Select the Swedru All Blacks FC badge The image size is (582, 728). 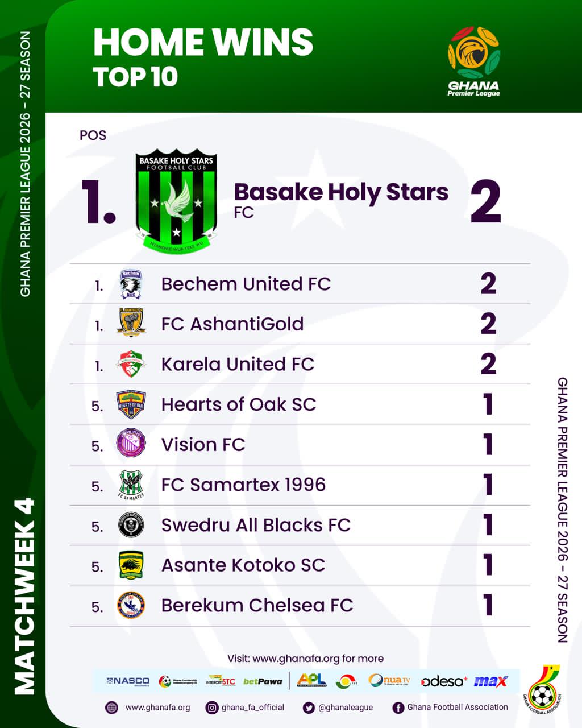pyautogui.click(x=131, y=525)
